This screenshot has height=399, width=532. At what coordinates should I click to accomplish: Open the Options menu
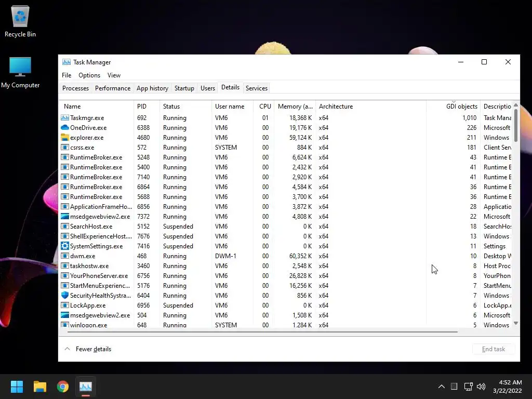pos(89,75)
